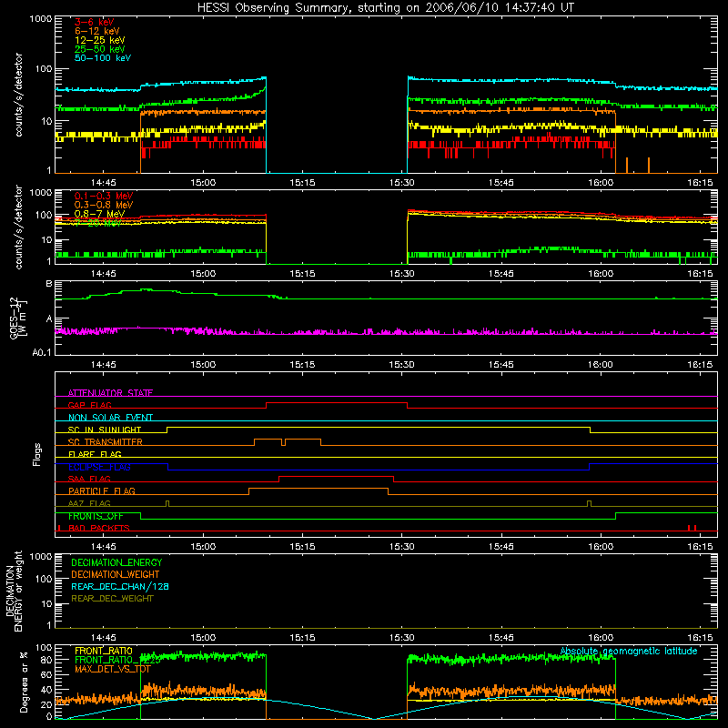
Task: Click the yellow 12-25 keV legend entry
Action: pyautogui.click(x=100, y=40)
